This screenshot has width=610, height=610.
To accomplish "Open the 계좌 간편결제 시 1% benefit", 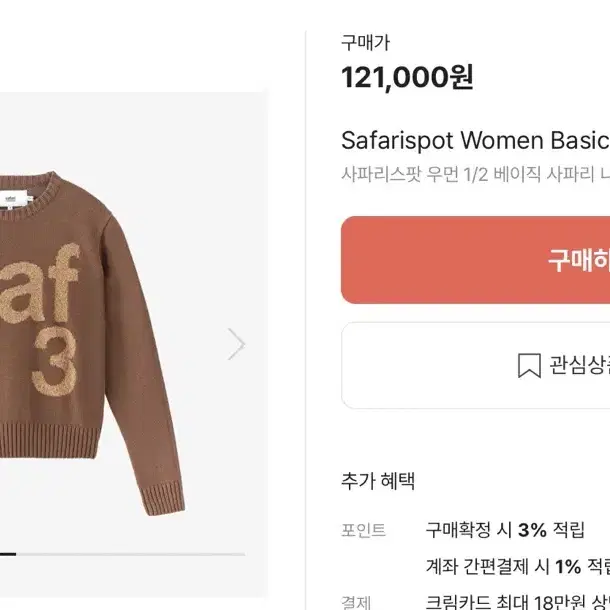I will pos(518,566).
